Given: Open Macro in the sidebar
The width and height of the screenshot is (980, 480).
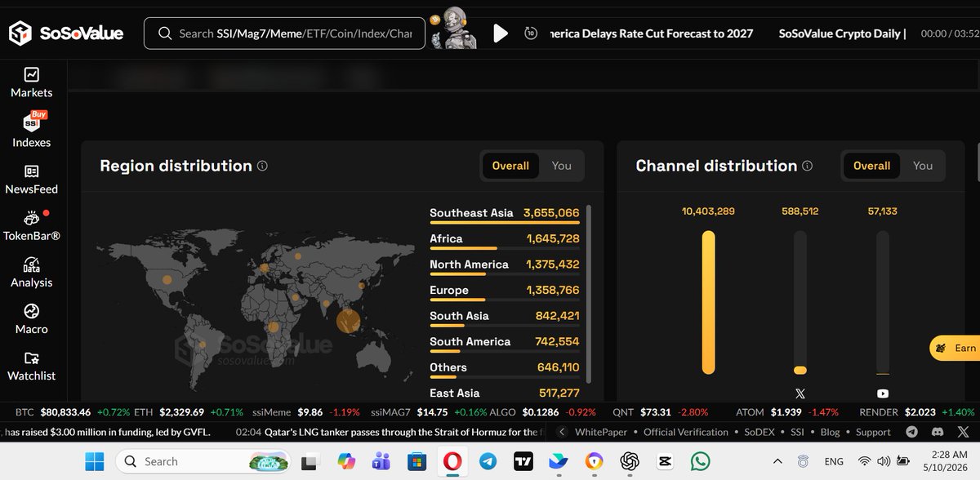Looking at the screenshot, I should pyautogui.click(x=31, y=319).
